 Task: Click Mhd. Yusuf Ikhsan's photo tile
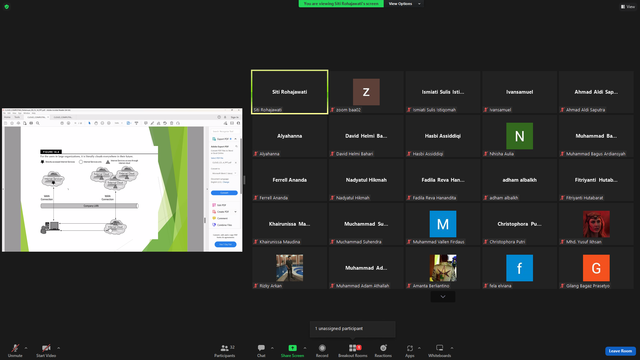click(596, 224)
